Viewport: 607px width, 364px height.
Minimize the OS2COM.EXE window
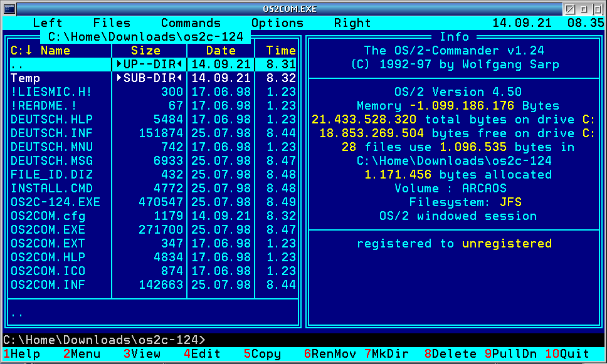point(583,9)
